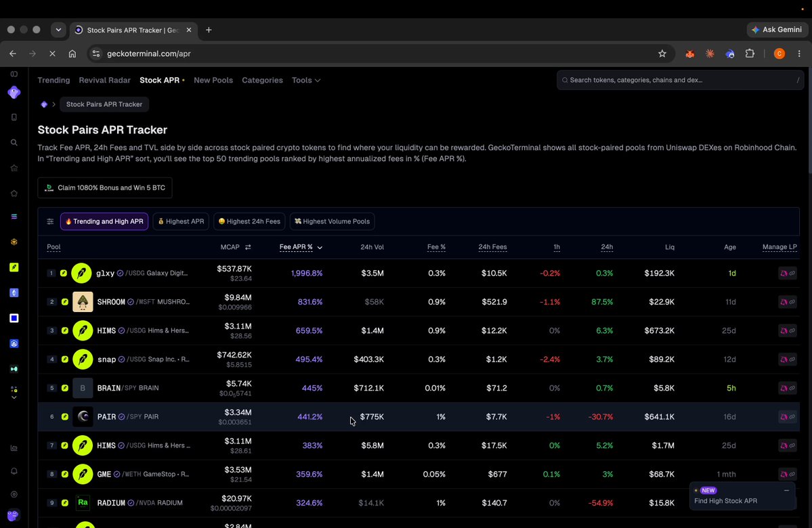Open the Chrome Extensions puzzle menu
The image size is (812, 528).
pos(750,54)
